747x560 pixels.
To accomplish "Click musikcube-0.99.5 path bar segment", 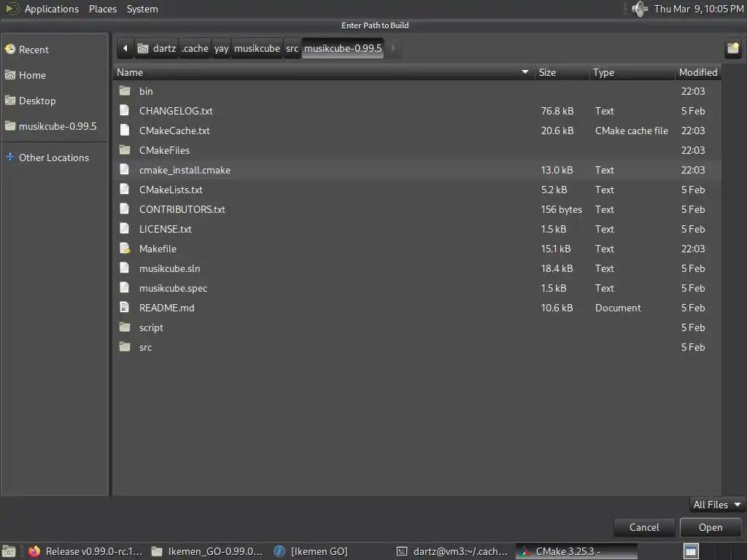I will 343,48.
